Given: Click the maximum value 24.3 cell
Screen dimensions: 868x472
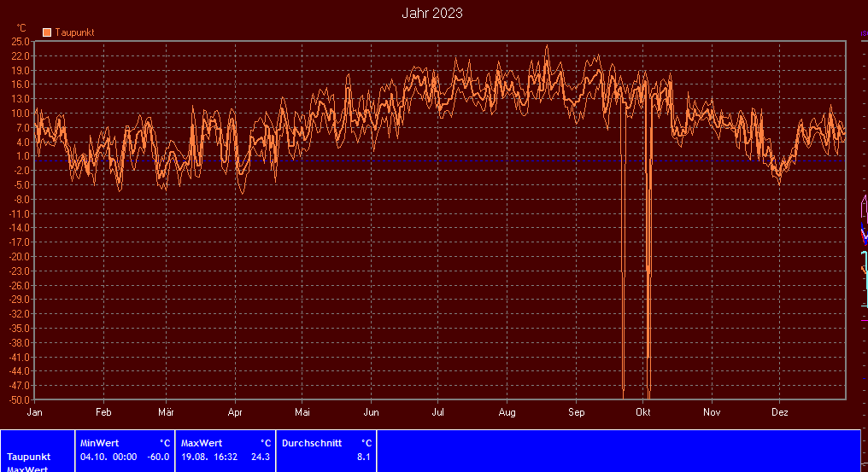Looking at the screenshot, I should [x=260, y=457].
